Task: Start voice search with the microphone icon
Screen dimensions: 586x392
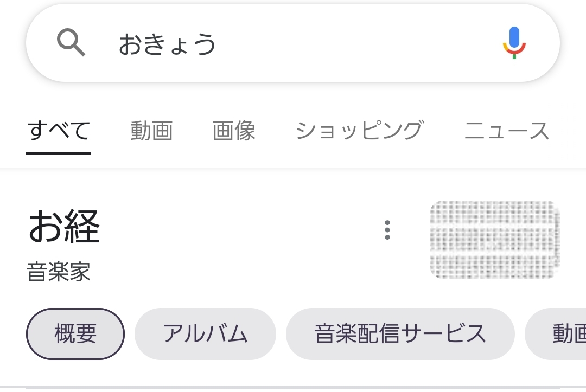Action: [514, 43]
